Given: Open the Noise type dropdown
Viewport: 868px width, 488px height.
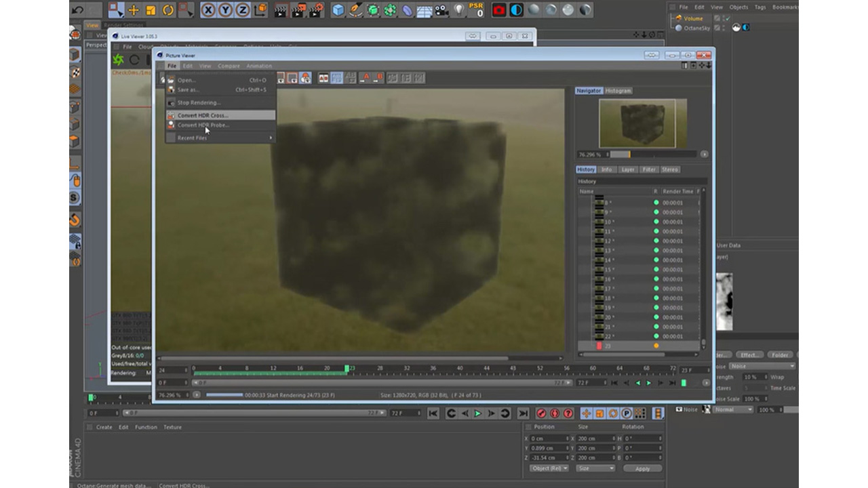Looking at the screenshot, I should (762, 366).
